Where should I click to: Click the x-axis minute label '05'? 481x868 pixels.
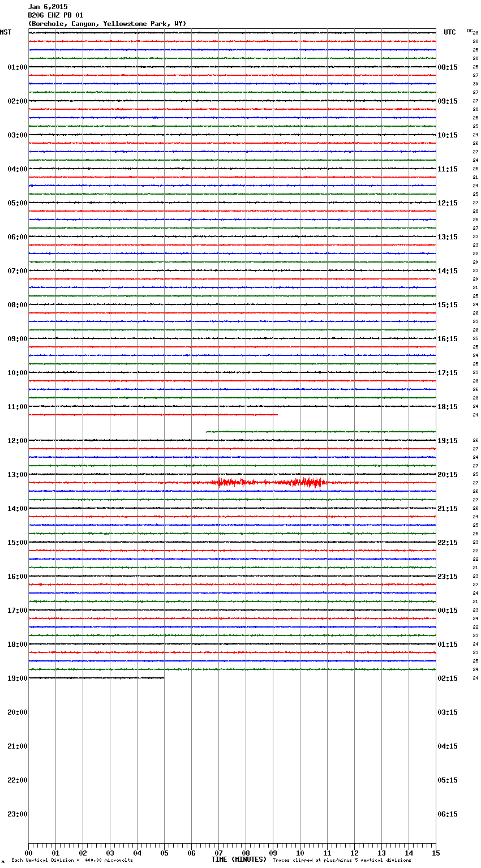pyautogui.click(x=164, y=853)
